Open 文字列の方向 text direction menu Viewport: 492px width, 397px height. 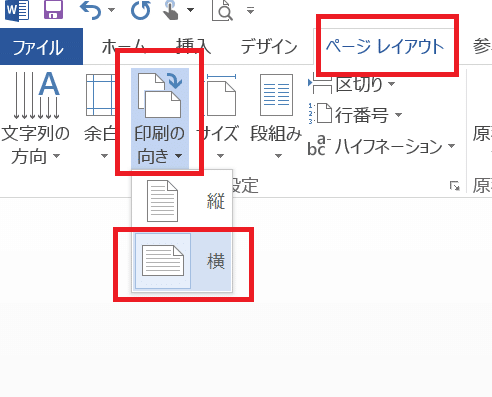pyautogui.click(x=35, y=119)
